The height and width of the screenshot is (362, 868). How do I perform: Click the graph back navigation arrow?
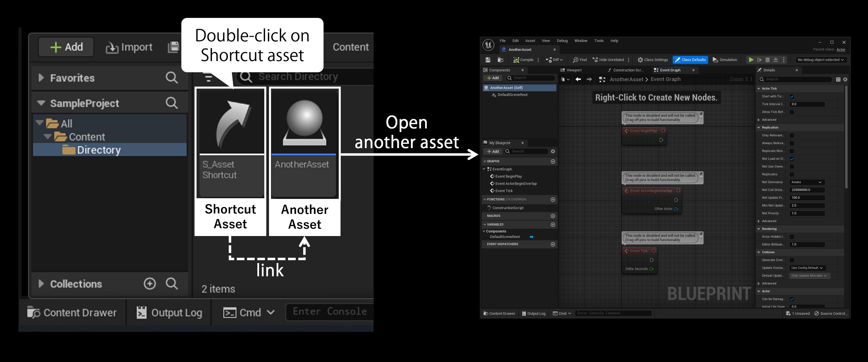578,79
